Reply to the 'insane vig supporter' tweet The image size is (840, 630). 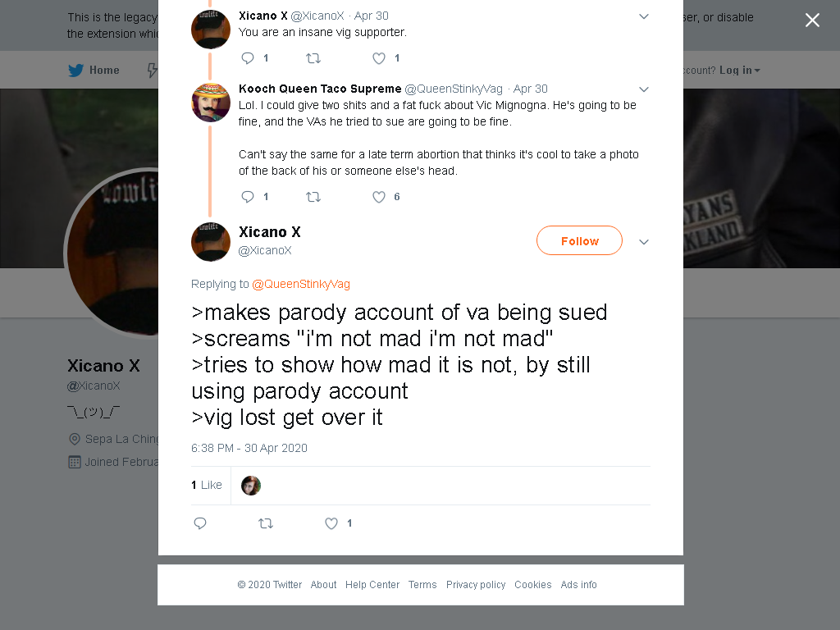(248, 58)
